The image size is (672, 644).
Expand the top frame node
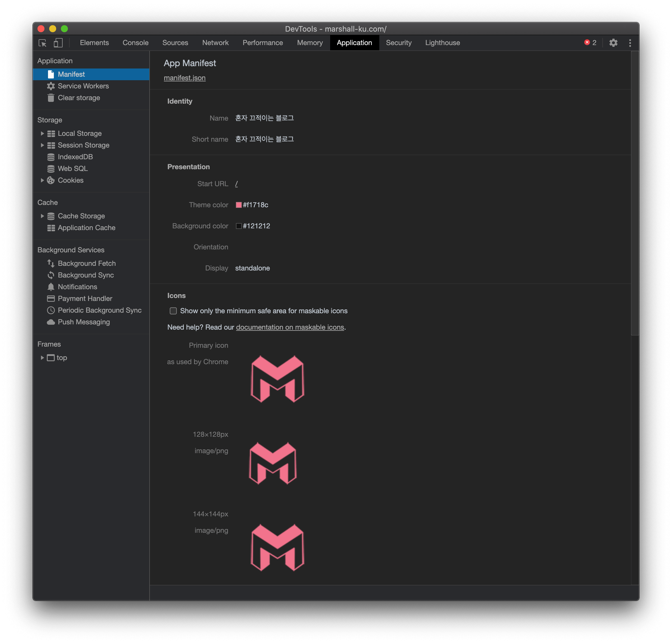pos(42,358)
